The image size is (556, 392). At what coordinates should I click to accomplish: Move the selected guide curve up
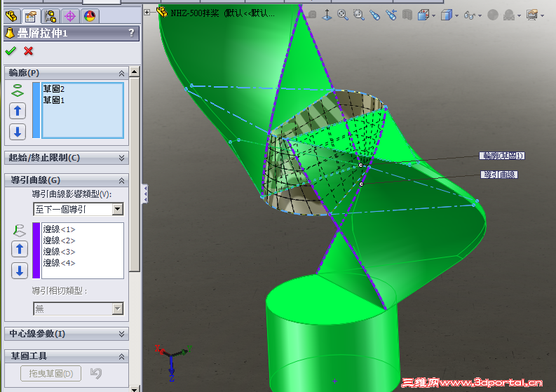coord(20,249)
